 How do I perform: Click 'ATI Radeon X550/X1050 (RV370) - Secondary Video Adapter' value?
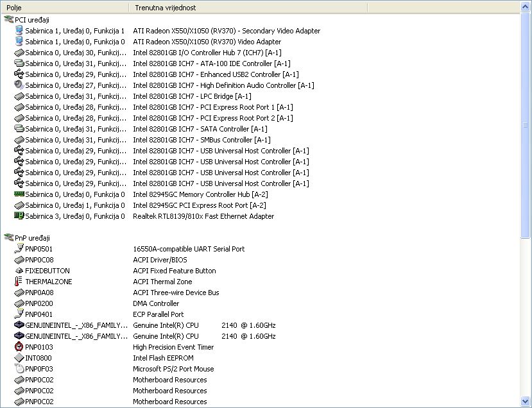click(227, 31)
